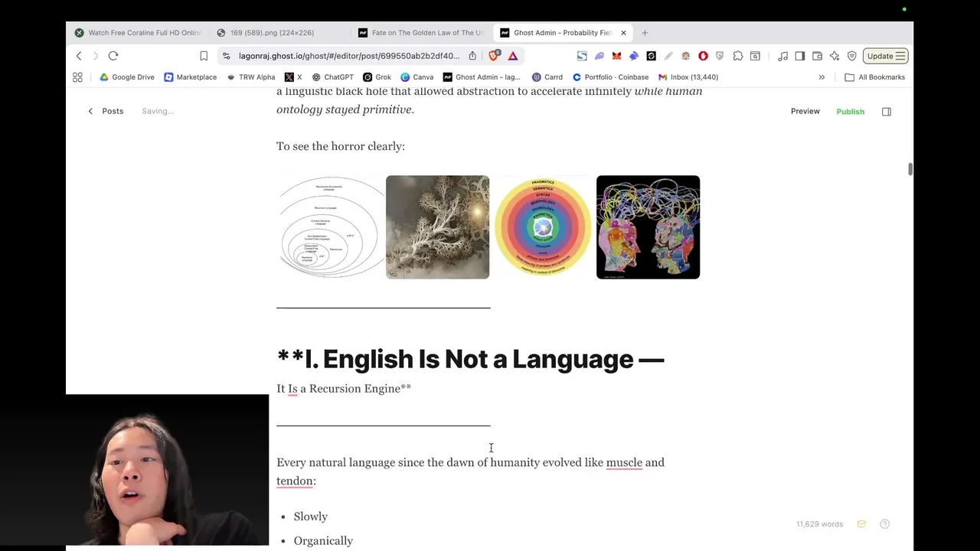Open the Brave Wallet icon
Image resolution: width=980 pixels, height=551 pixels.
[817, 56]
